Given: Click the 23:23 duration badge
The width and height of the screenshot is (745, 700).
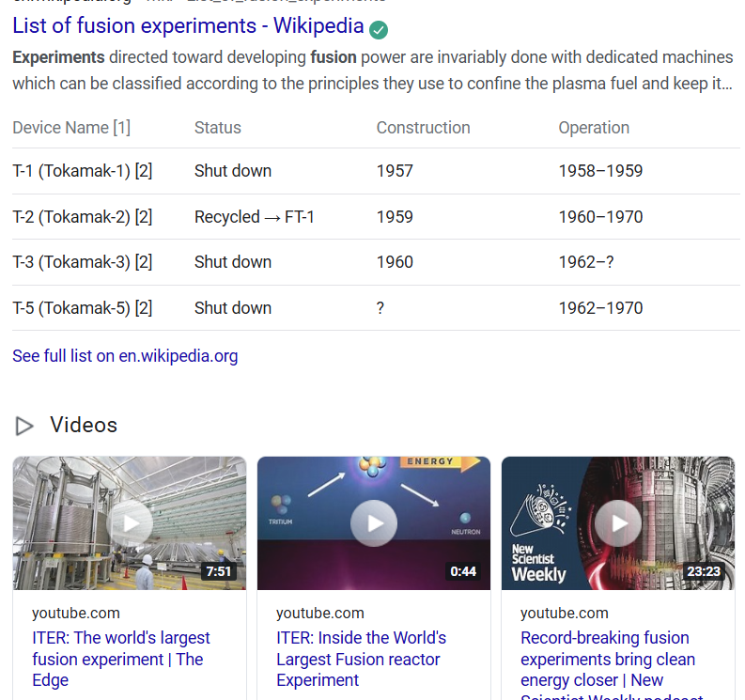Looking at the screenshot, I should point(704,571).
